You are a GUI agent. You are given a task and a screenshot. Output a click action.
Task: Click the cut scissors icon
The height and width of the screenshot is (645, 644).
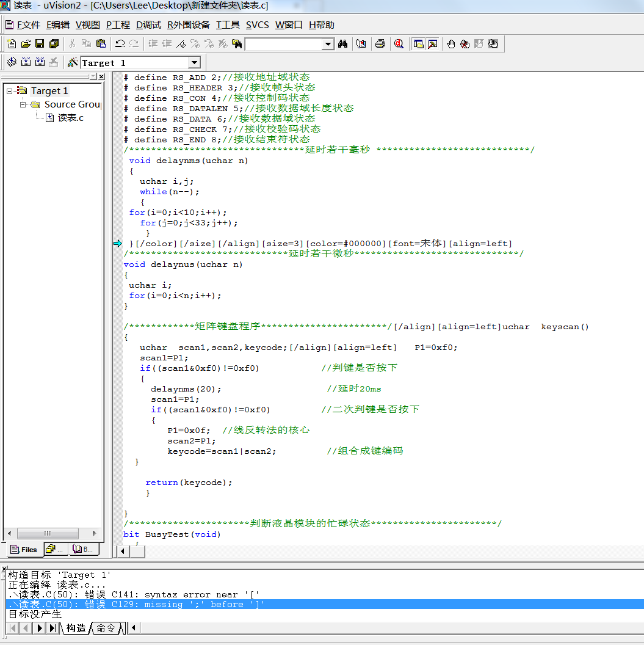[x=72, y=43]
